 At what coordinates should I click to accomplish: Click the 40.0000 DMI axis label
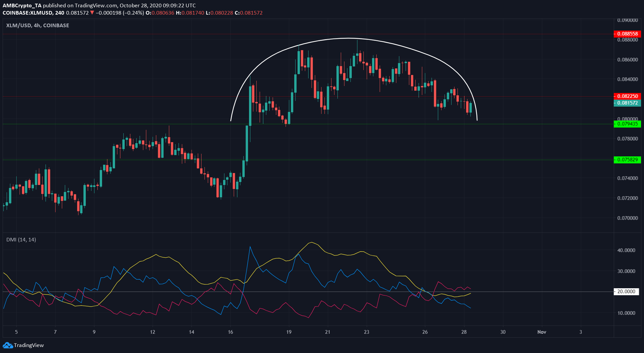coord(626,250)
